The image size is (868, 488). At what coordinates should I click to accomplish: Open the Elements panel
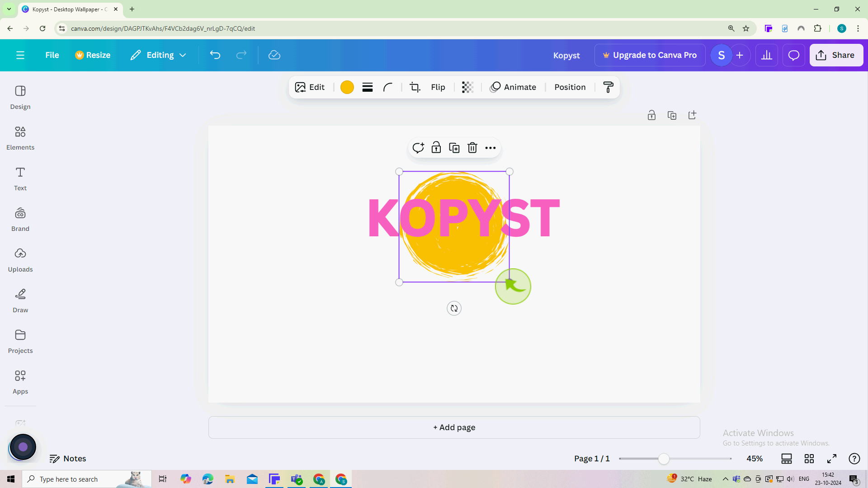point(20,138)
